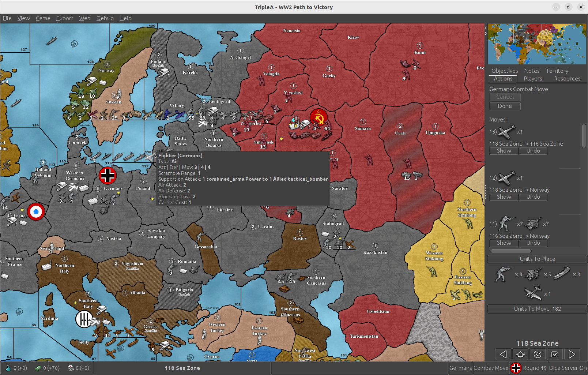Click the world minimap thumbnail

click(x=537, y=44)
